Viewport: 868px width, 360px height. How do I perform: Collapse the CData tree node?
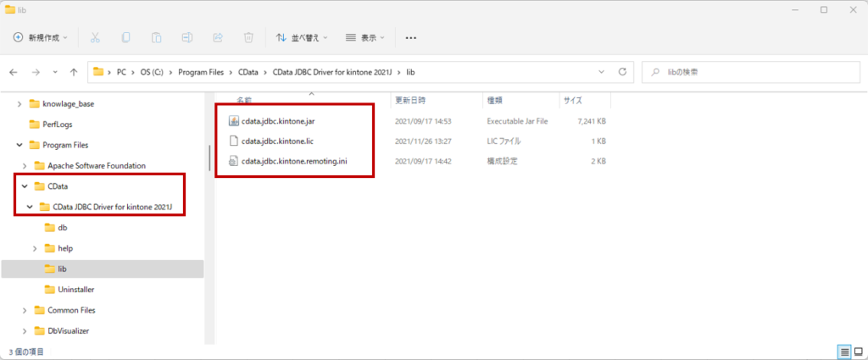(25, 186)
